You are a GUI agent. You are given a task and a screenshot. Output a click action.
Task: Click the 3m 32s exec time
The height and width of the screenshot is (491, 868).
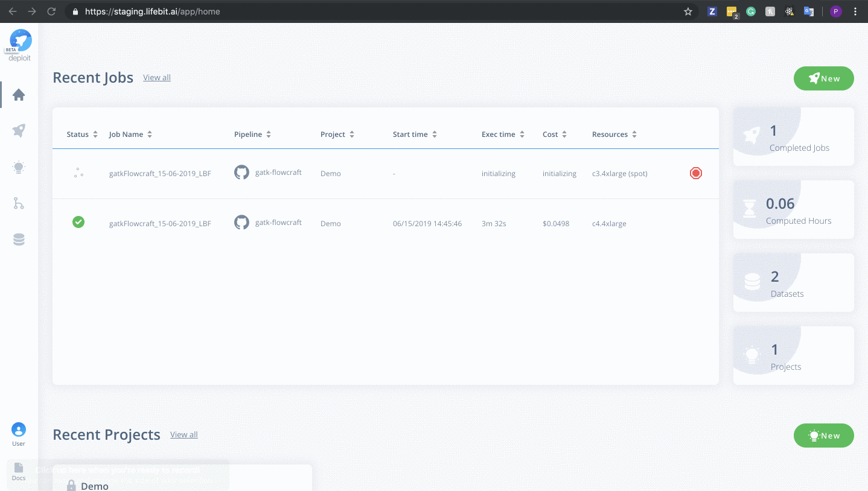(x=494, y=224)
